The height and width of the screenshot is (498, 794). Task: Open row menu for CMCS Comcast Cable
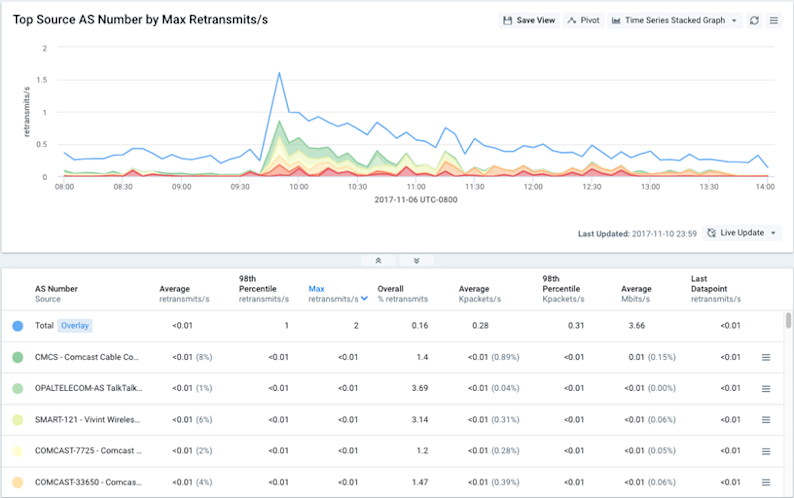[766, 357]
